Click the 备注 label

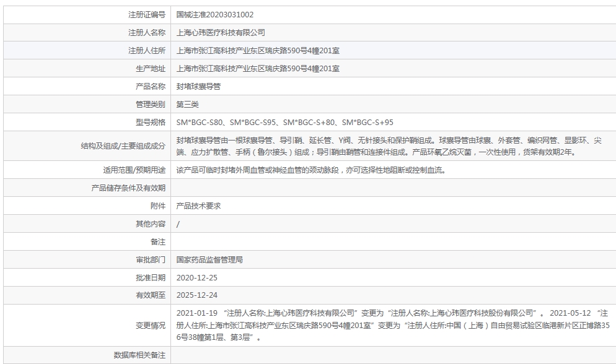tap(158, 242)
